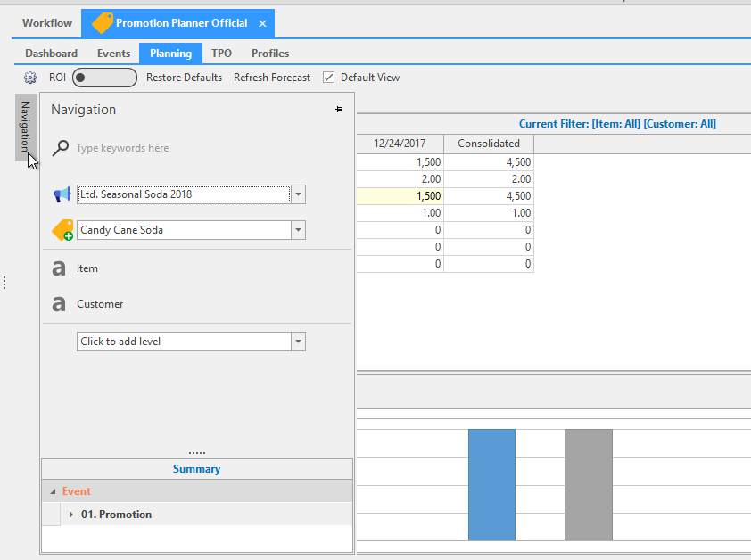Click the megaphone event icon
This screenshot has width=751, height=560.
coord(62,194)
